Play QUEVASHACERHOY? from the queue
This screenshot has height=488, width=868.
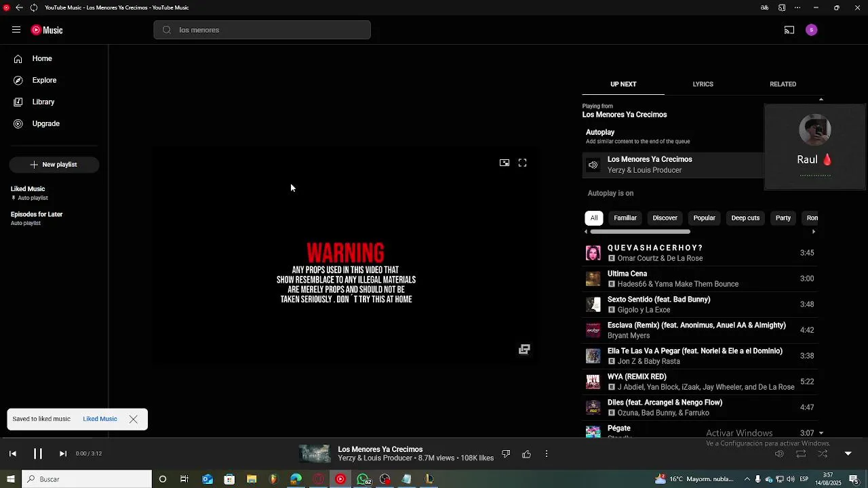tap(700, 253)
